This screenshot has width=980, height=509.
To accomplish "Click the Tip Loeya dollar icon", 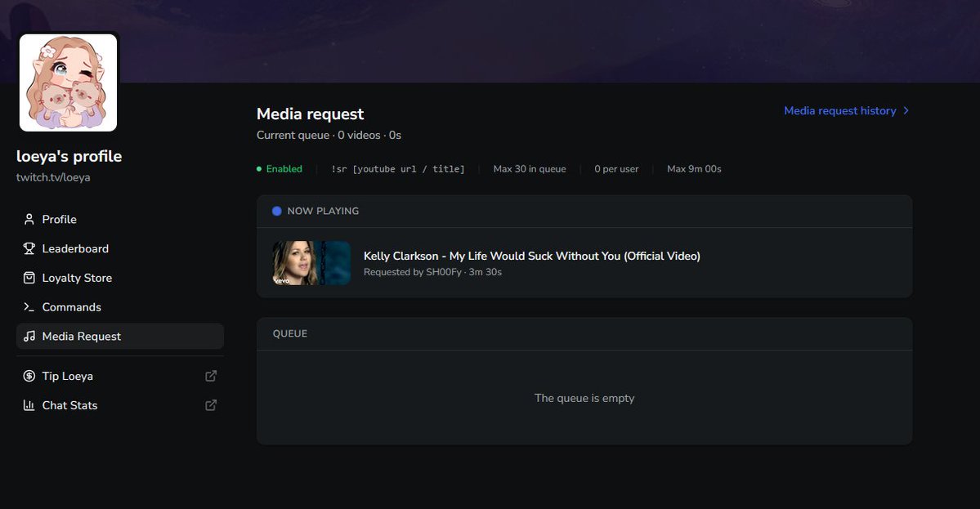I will (29, 376).
